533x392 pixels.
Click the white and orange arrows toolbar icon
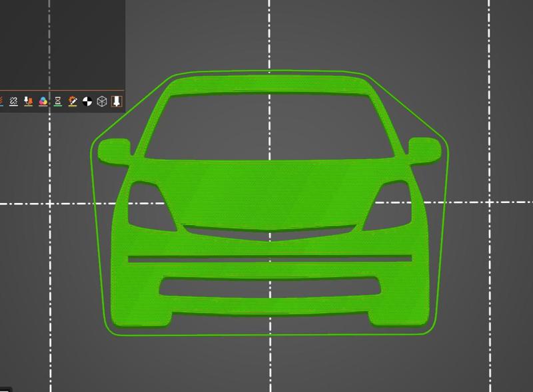coord(28,101)
